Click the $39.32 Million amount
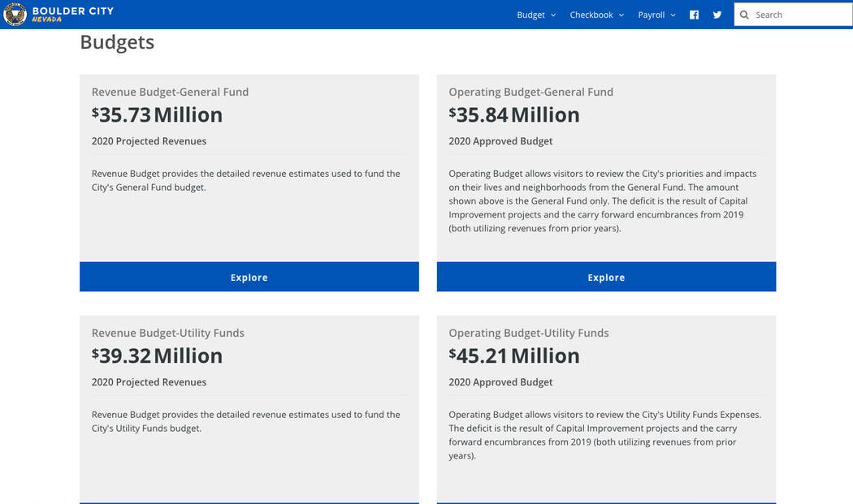Viewport: 853px width, 504px height. coord(157,355)
